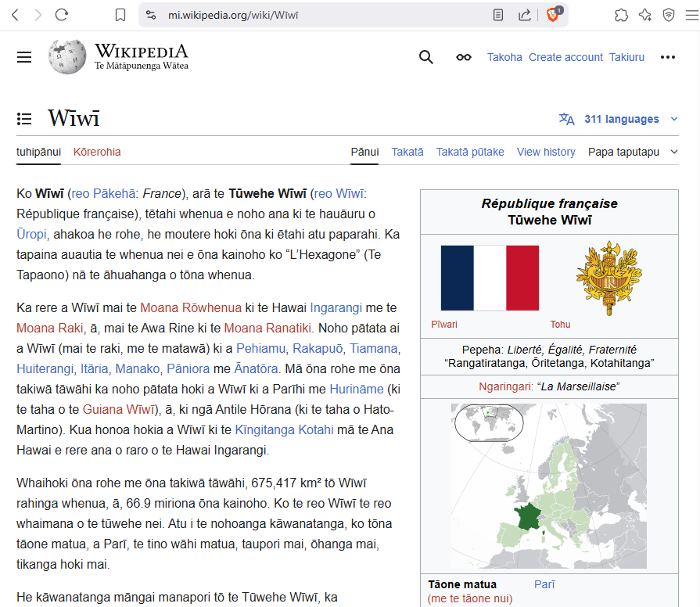Open site settings icon in address bar
This screenshot has height=607, width=700.
click(151, 15)
